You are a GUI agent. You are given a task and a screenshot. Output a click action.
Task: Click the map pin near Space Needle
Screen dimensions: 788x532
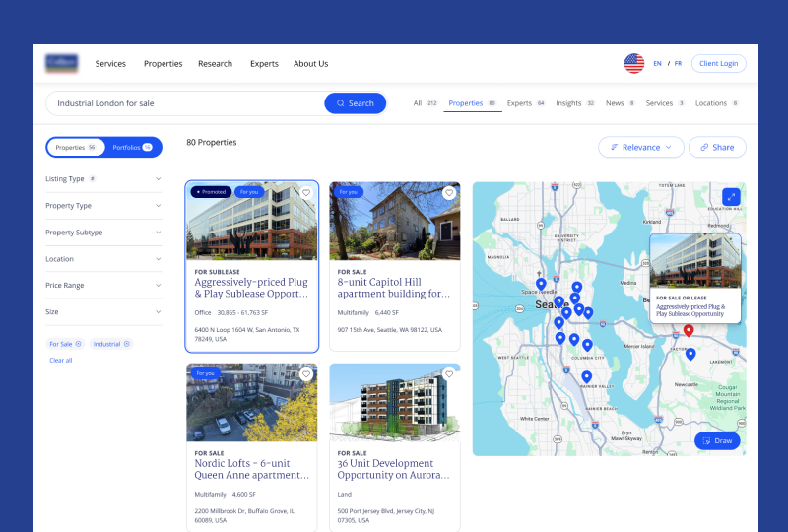[541, 284]
